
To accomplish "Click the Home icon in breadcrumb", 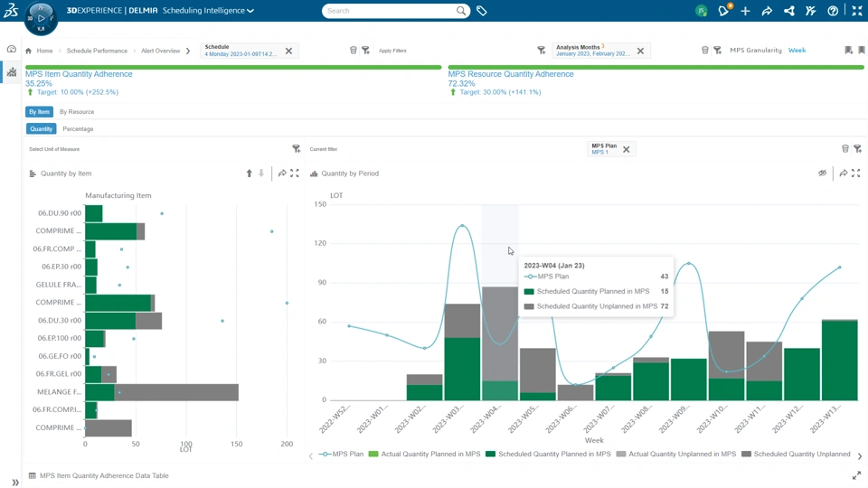I will pos(28,51).
